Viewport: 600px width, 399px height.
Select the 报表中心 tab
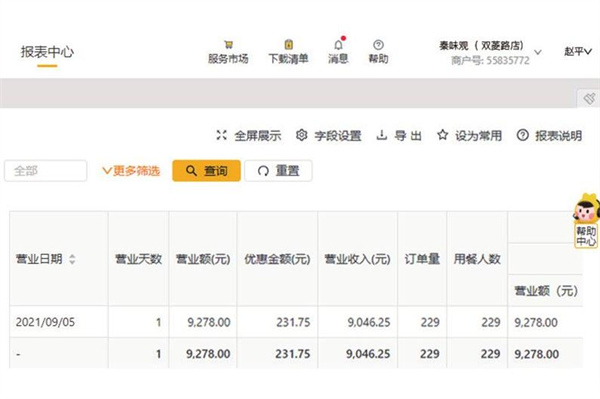coord(47,52)
